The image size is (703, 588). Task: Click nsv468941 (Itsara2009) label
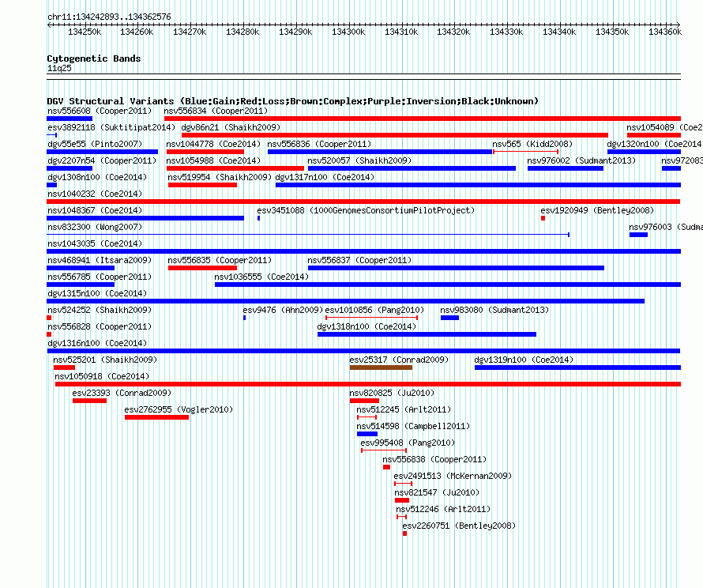[100, 260]
